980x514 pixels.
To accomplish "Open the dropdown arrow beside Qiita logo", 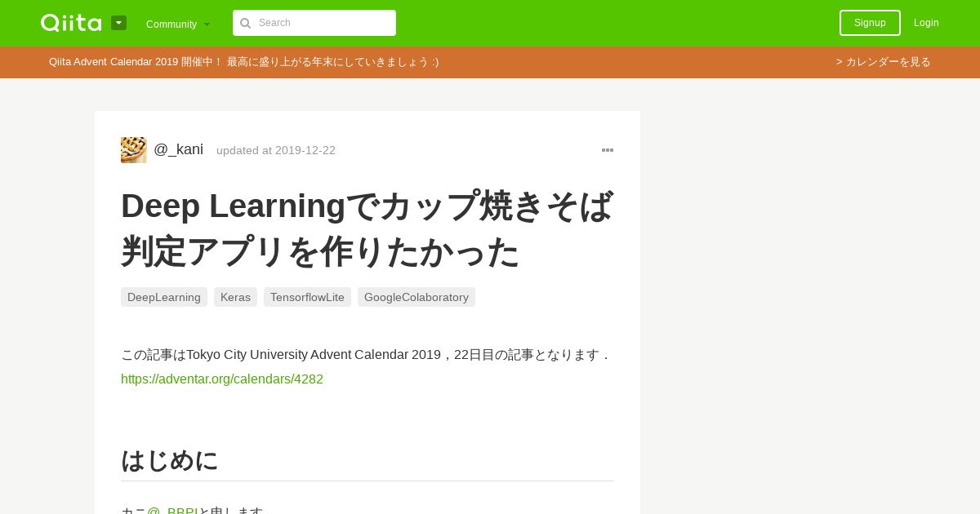I will click(x=118, y=23).
